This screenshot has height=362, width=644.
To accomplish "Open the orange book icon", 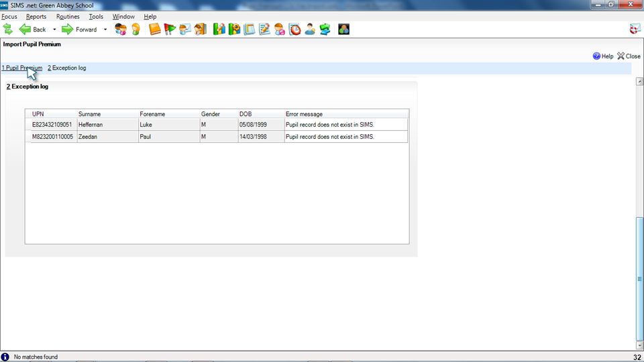I will click(x=154, y=29).
